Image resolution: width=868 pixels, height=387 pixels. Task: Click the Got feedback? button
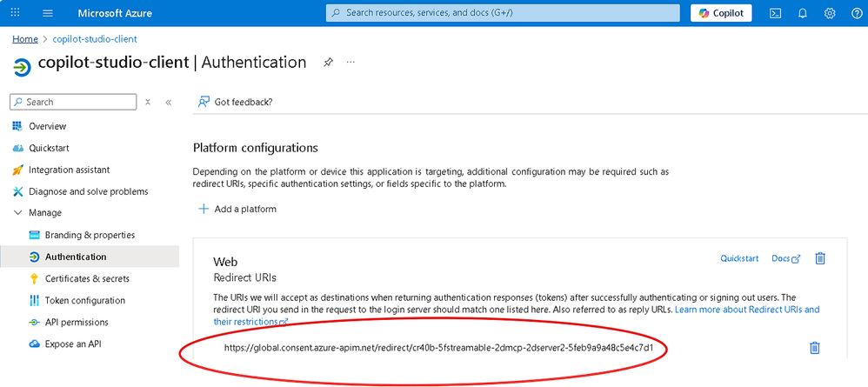tap(236, 102)
